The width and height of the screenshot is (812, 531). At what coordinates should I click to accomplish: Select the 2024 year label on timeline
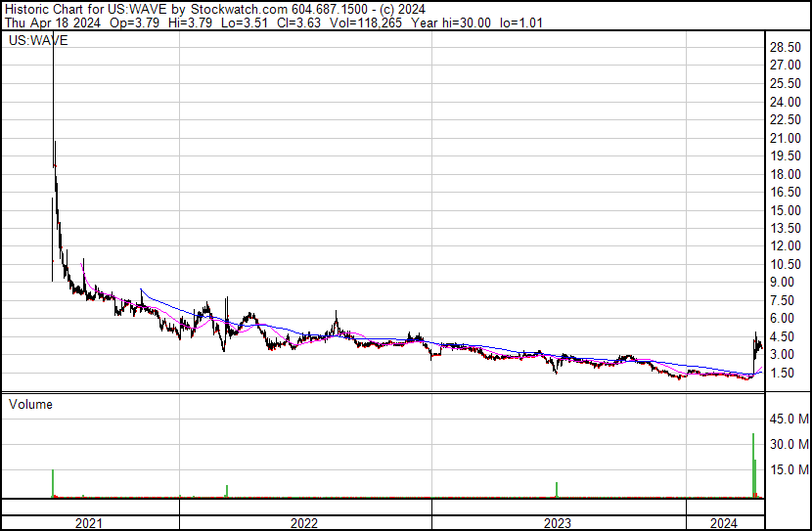(723, 522)
